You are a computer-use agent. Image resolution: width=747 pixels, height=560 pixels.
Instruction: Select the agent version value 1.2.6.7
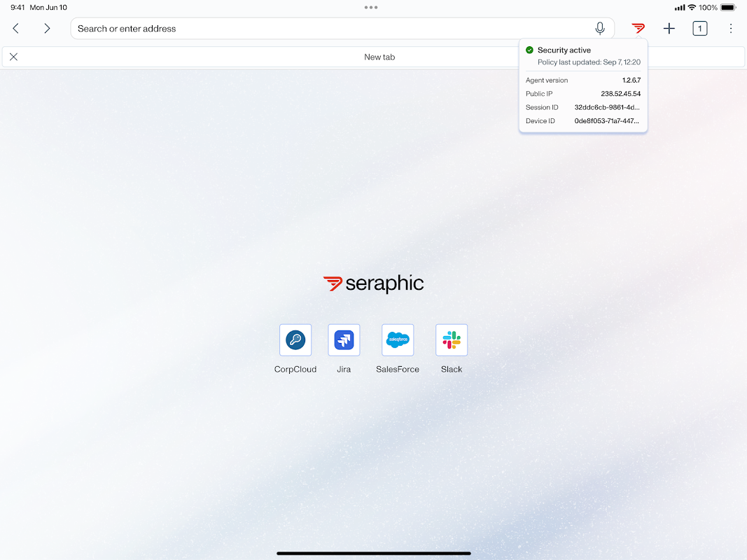[x=631, y=80]
